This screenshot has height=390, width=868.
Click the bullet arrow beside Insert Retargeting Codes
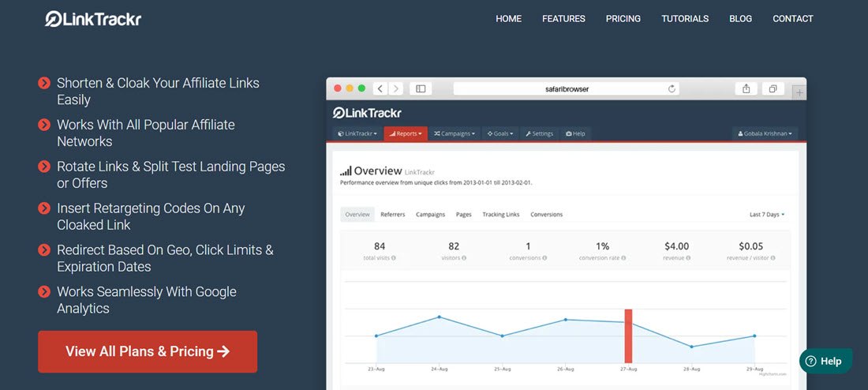[x=44, y=208]
